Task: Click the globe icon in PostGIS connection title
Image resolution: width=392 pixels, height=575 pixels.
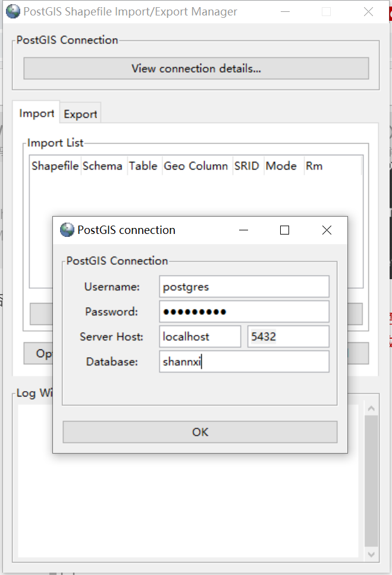Action: coord(67,230)
